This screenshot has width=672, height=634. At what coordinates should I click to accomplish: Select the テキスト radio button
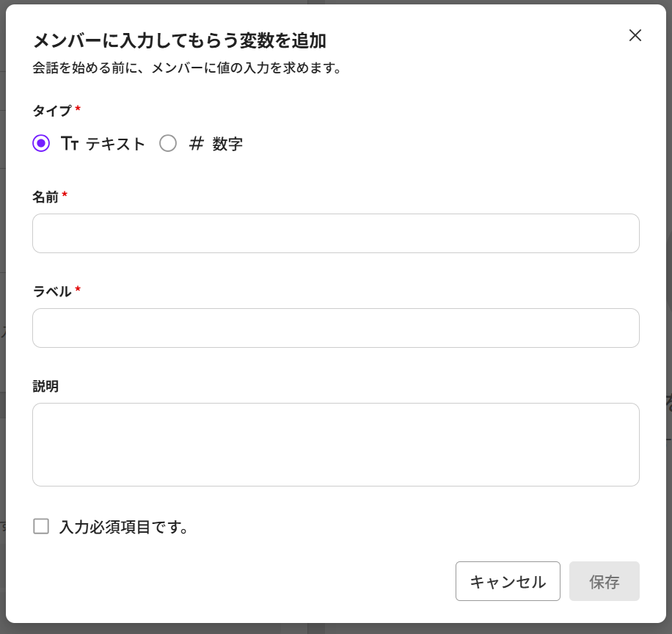pos(41,143)
